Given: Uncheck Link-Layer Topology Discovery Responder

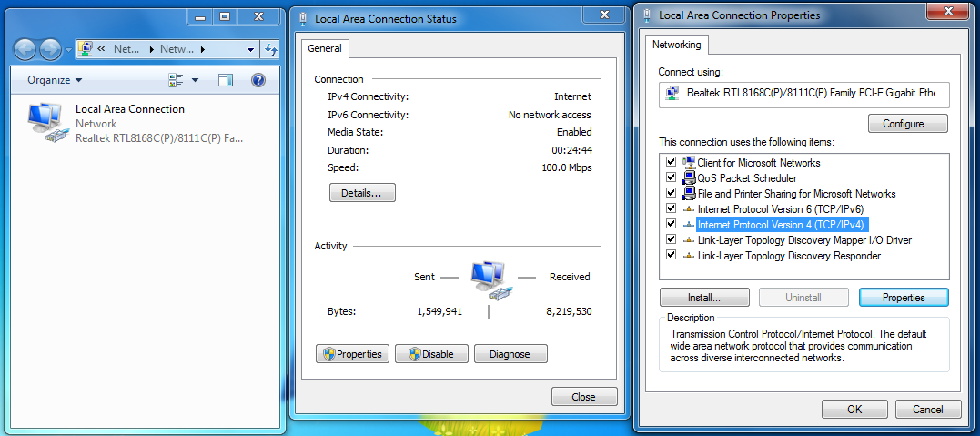Looking at the screenshot, I should click(x=672, y=255).
